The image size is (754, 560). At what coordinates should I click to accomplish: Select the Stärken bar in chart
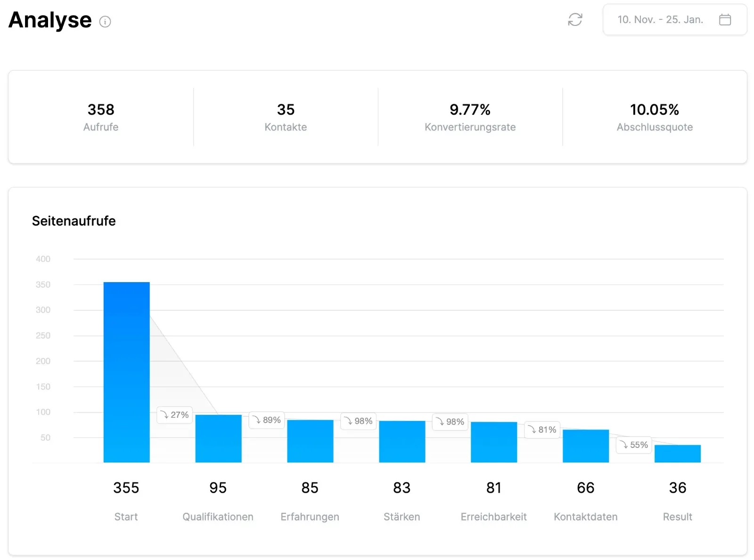[402, 441]
